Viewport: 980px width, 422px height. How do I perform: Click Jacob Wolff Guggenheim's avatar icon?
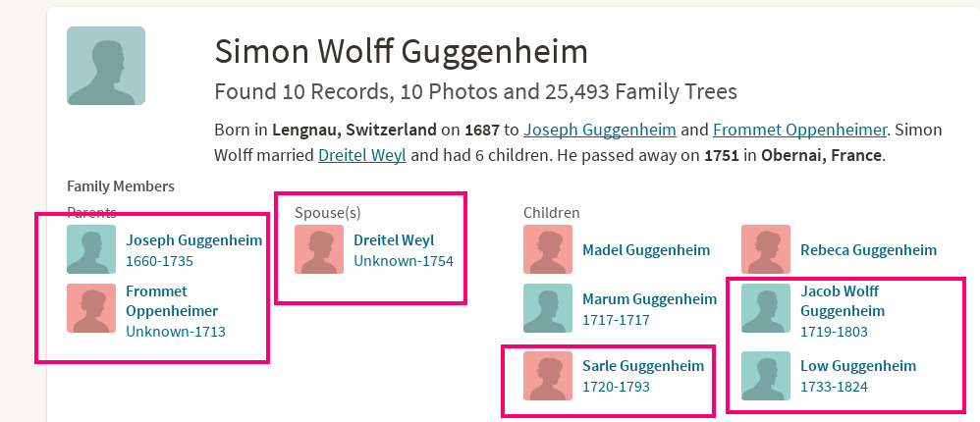click(x=766, y=308)
